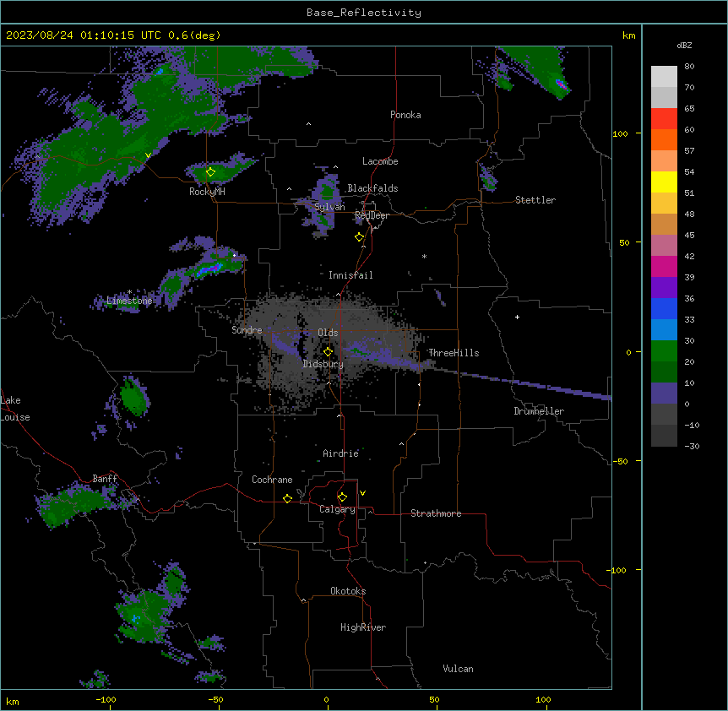The width and height of the screenshot is (728, 711).
Task: Click the ThreeHills label
Action: point(454,353)
